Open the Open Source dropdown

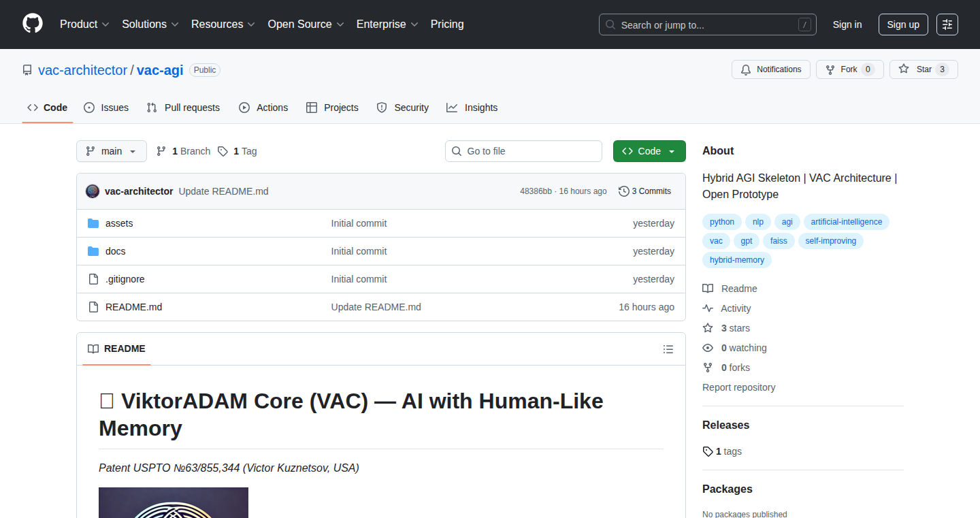306,24
